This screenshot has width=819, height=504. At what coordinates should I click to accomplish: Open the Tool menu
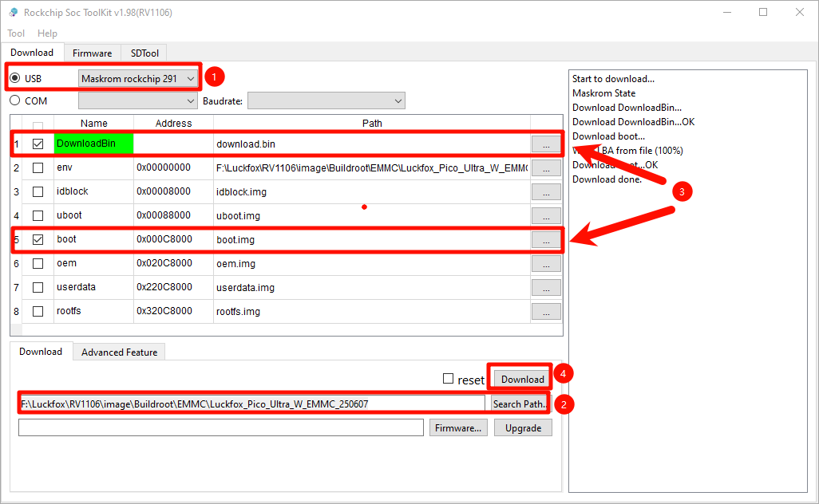(16, 33)
